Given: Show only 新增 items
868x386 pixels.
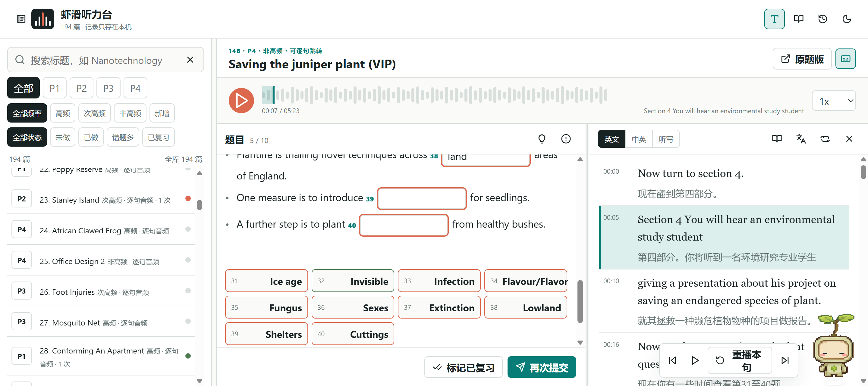Looking at the screenshot, I should click(162, 113).
